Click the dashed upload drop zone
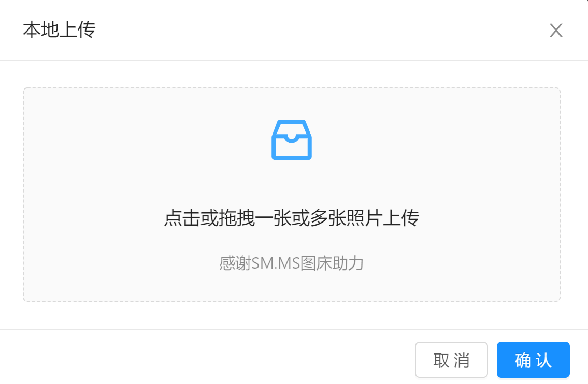Viewport: 588px width, 384px height. [291, 195]
